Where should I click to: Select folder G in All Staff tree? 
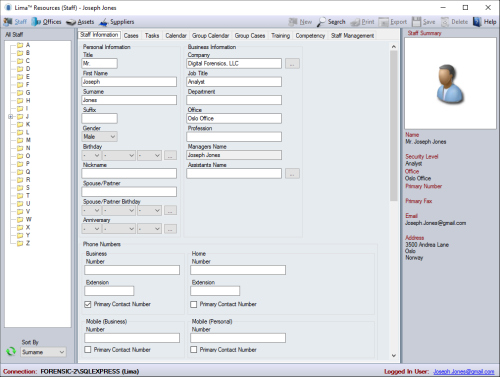[x=24, y=92]
